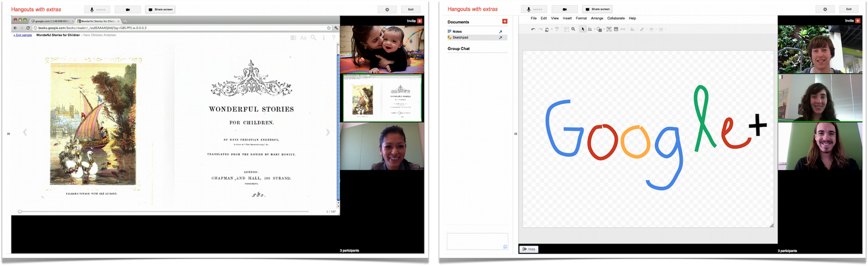This screenshot has width=868, height=266.
Task: Expand the line tool dropdown arrow
Action: (595, 29)
